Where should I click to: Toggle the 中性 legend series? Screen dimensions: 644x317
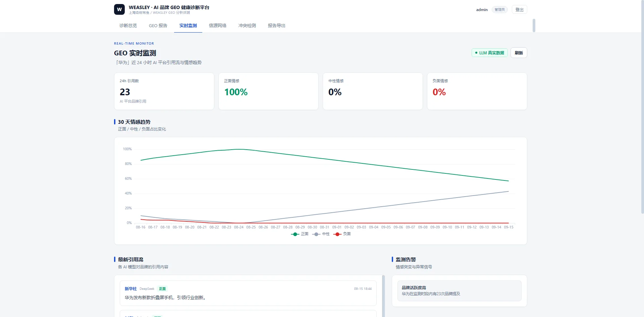321,234
